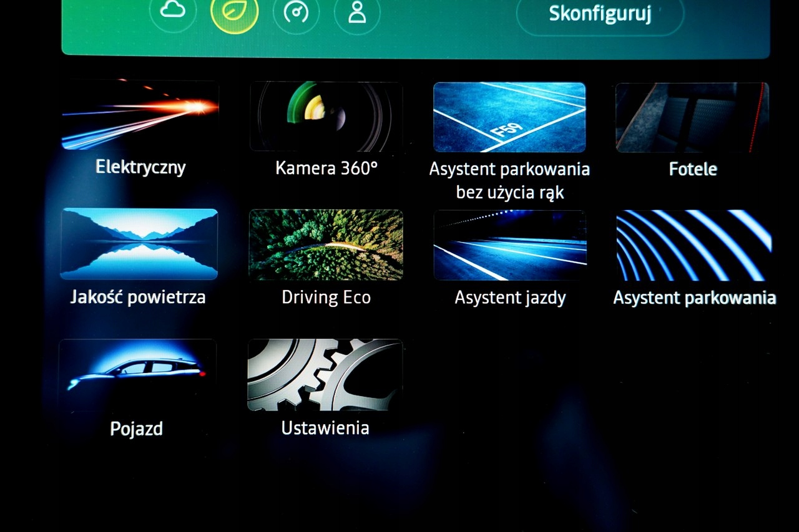Tap the Asystent jazdy road lane image
The width and height of the screenshot is (799, 532).
(x=509, y=245)
